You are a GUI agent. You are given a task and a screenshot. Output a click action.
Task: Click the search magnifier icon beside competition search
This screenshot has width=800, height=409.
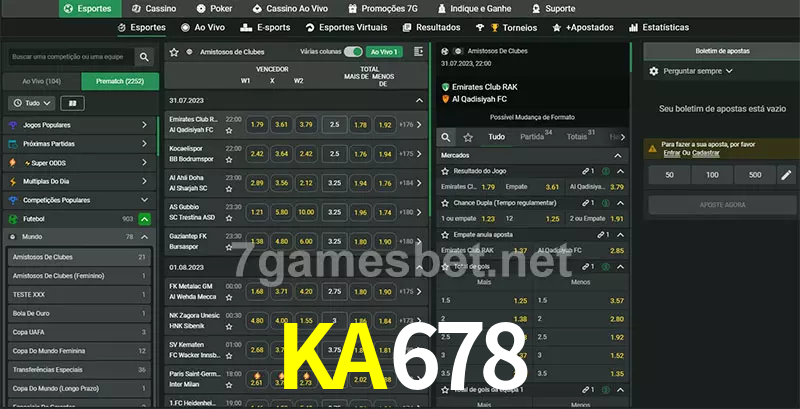tap(144, 57)
